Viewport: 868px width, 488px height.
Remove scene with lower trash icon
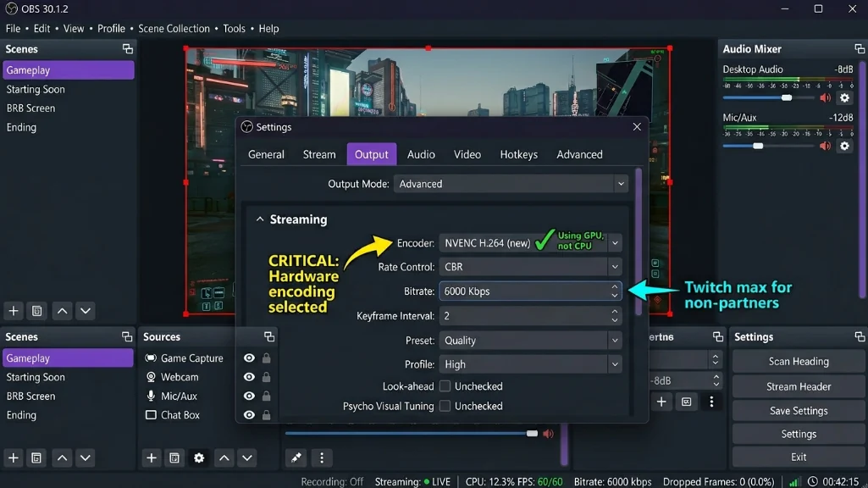36,458
